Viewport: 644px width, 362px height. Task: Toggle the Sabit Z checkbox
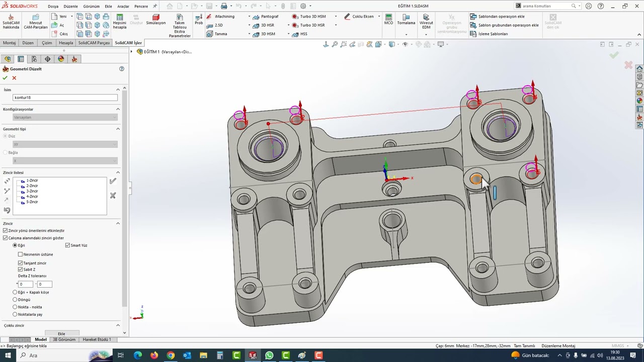pyautogui.click(x=21, y=269)
